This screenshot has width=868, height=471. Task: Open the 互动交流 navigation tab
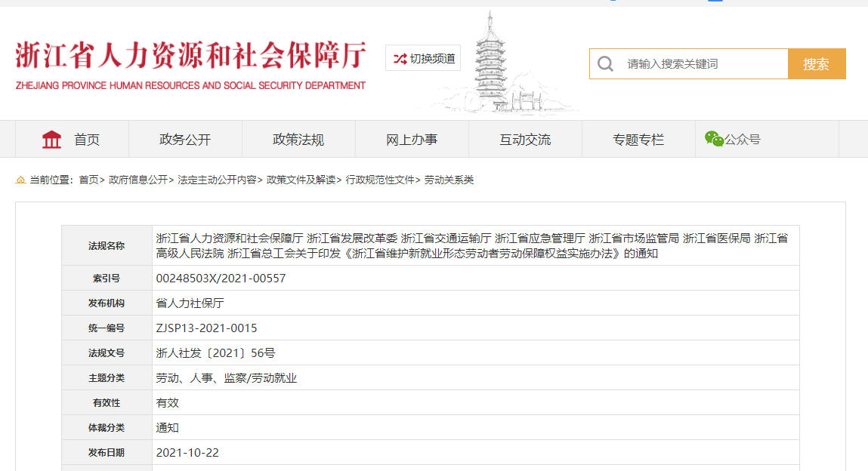[x=525, y=140]
